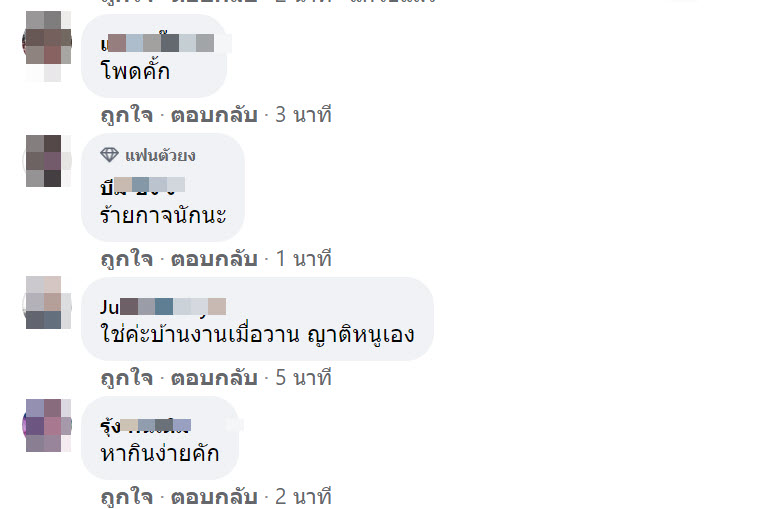The width and height of the screenshot is (777, 509).
Task: Reply to the comment โพดคั้ก
Action: [x=214, y=115]
